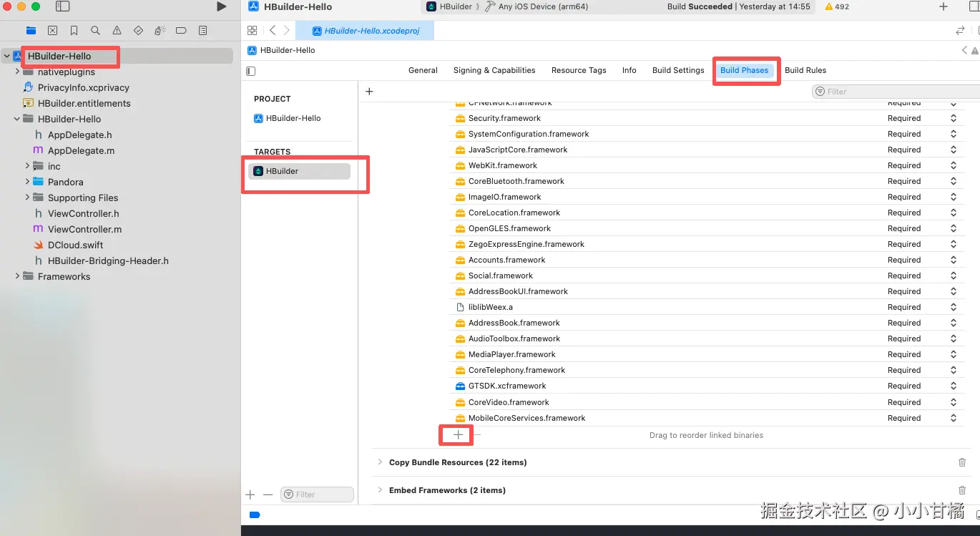Open the Debug navigator icon
This screenshot has width=980, height=536.
(160, 31)
